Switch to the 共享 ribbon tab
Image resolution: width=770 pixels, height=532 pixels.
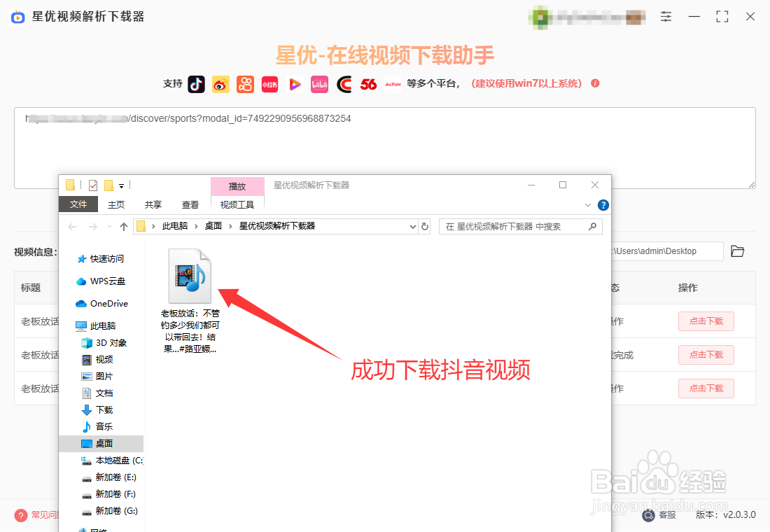click(x=153, y=204)
